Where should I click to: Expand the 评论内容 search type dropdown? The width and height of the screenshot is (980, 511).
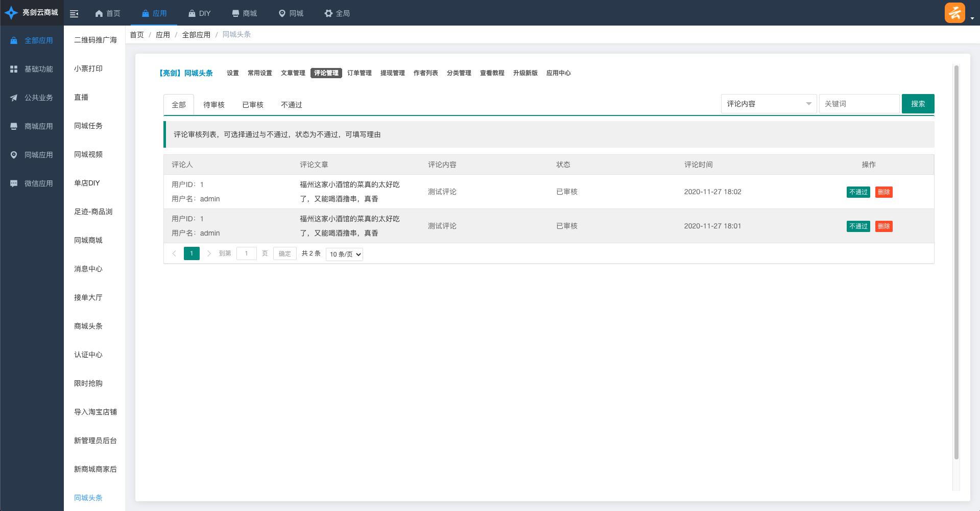(x=768, y=104)
